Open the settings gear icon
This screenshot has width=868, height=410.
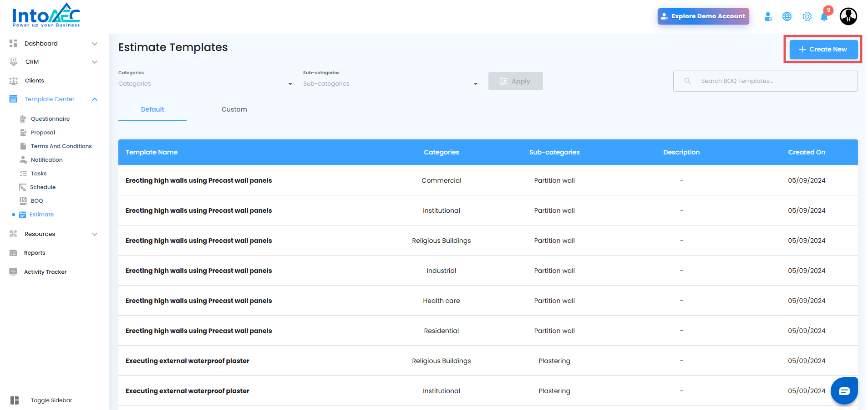coord(807,16)
